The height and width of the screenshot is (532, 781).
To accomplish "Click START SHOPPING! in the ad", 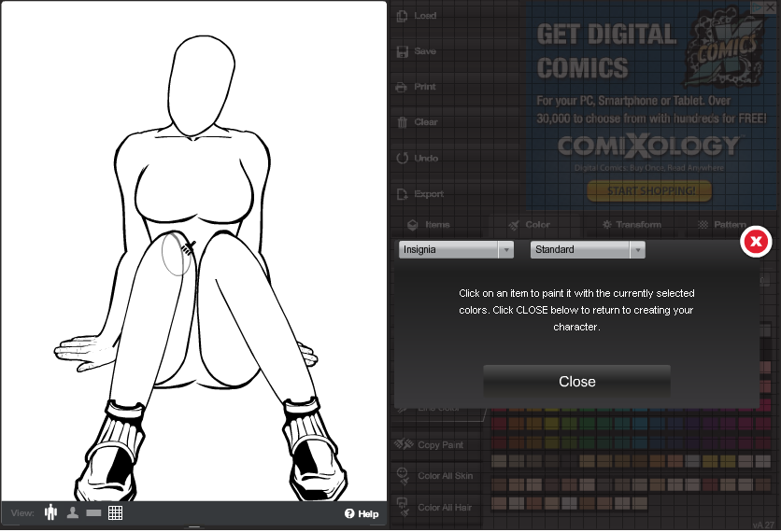I will 649,191.
